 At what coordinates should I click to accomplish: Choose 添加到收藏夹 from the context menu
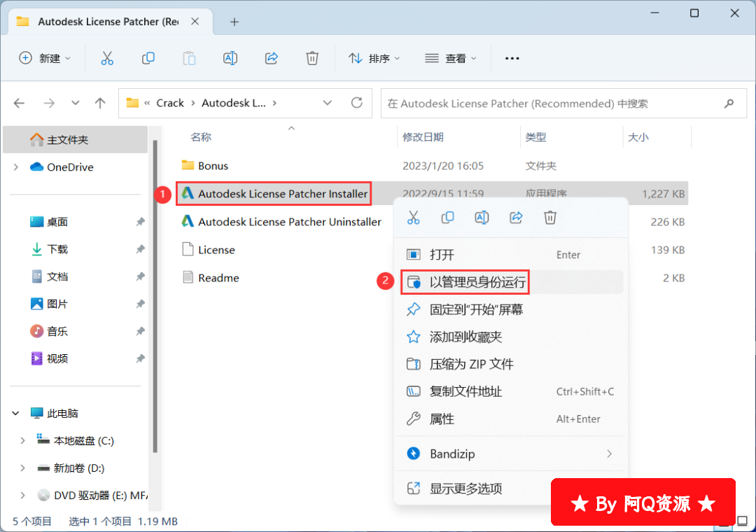tap(512, 337)
